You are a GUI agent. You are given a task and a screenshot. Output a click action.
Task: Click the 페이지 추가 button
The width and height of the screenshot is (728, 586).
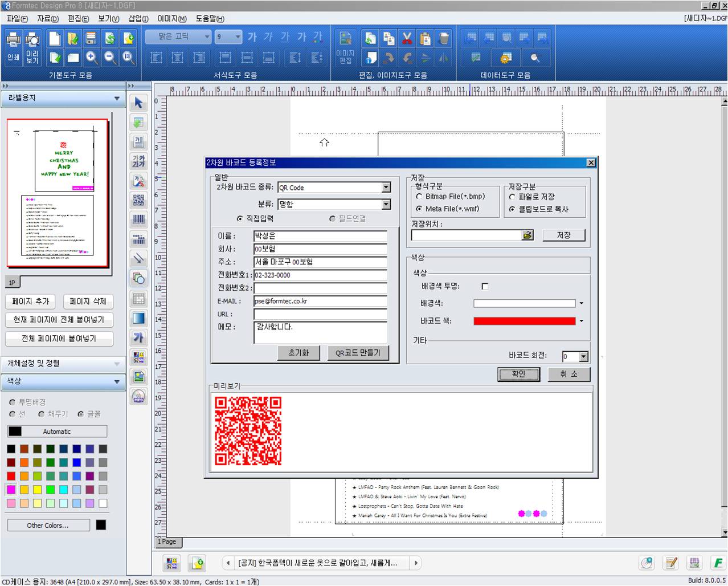point(31,301)
